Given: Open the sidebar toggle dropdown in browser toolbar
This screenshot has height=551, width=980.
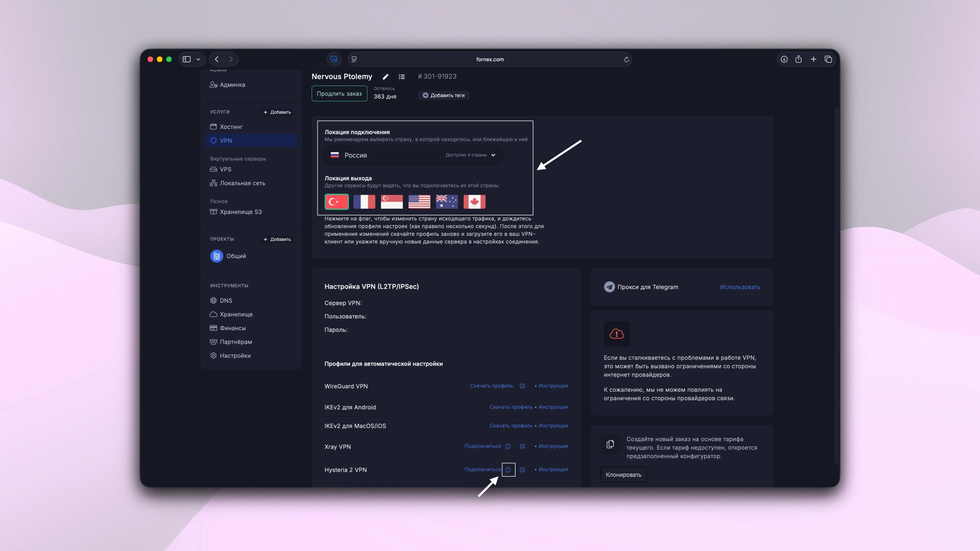Looking at the screenshot, I should (x=199, y=59).
